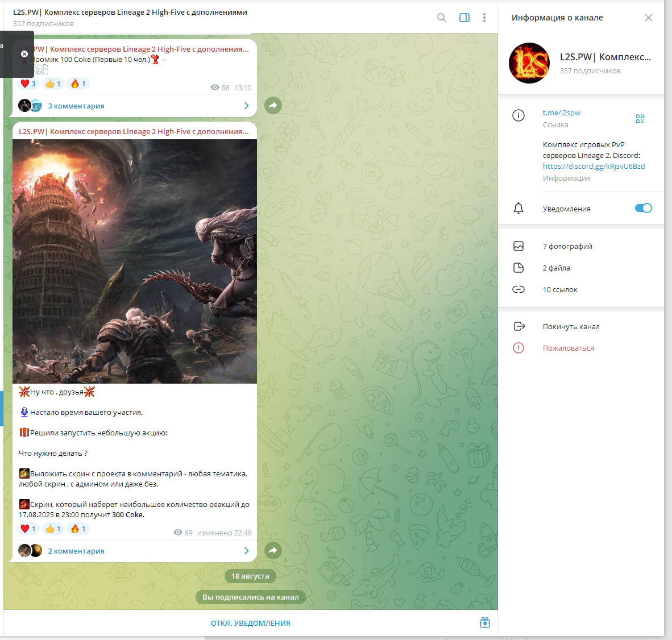Dismiss the dark overlay with X button
The width and height of the screenshot is (672, 640).
24,54
